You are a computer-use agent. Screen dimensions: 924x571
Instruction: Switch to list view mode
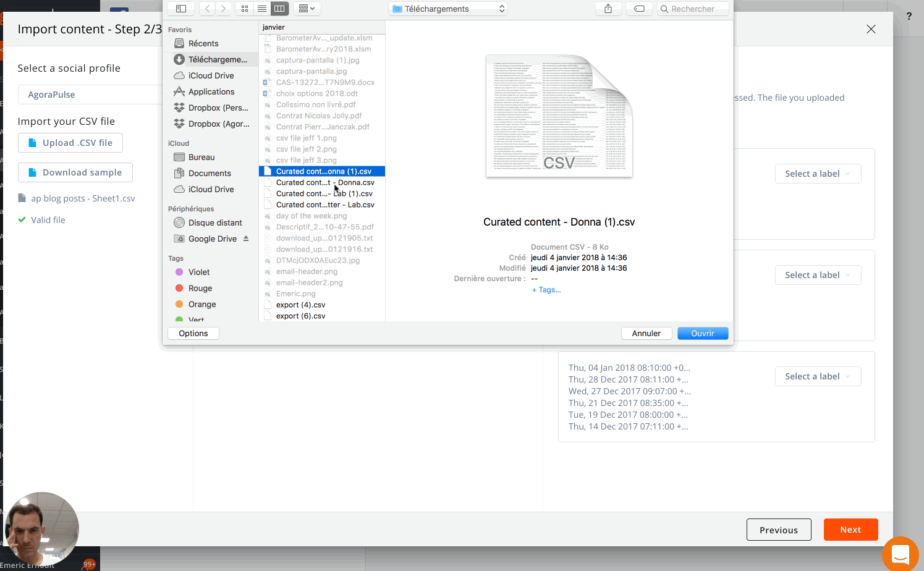pyautogui.click(x=262, y=9)
